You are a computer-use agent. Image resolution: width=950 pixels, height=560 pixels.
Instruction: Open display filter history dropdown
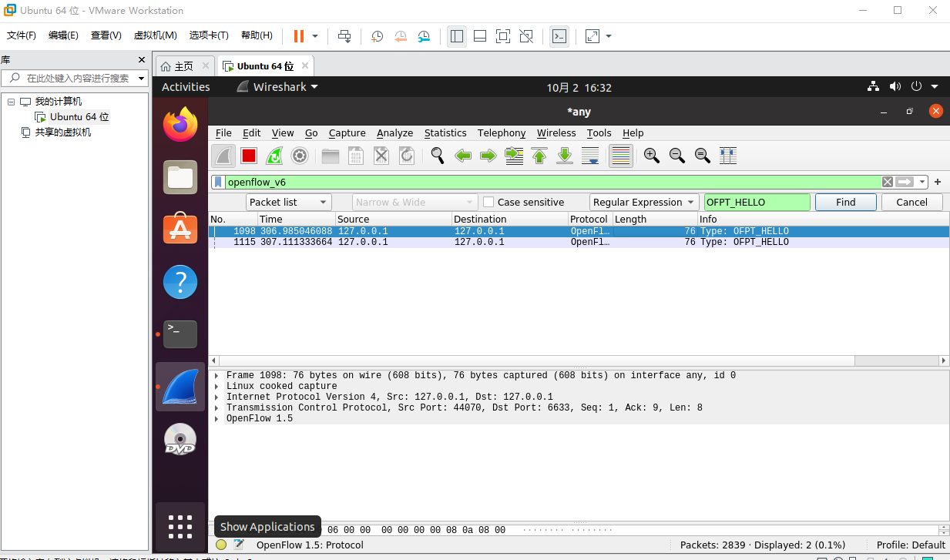coord(922,182)
